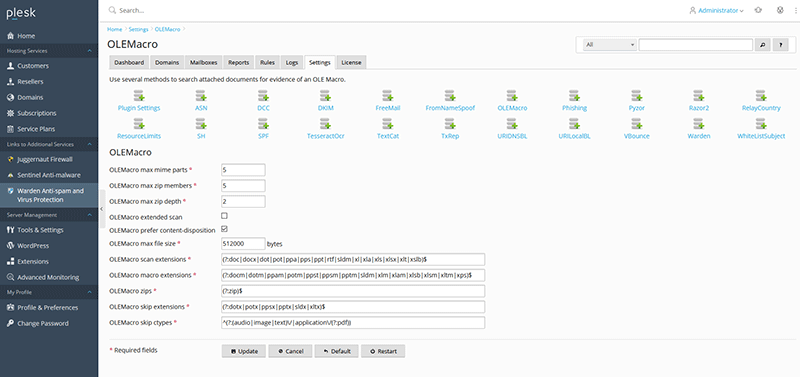Switch to the Logs tab
The height and width of the screenshot is (377, 800).
[292, 62]
